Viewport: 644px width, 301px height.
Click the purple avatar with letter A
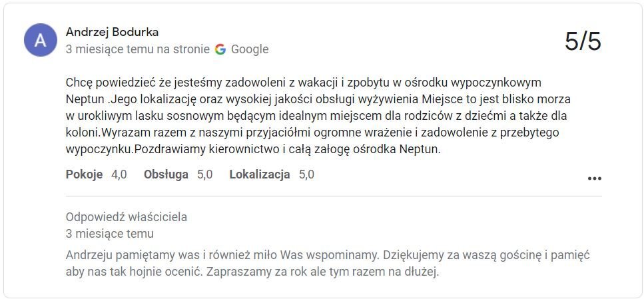click(41, 40)
